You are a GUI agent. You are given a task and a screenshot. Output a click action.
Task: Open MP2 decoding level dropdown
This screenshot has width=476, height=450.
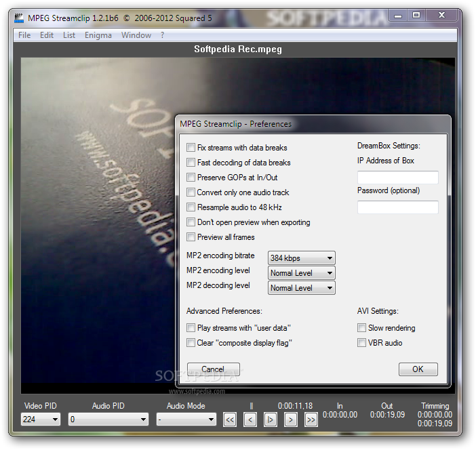(302, 287)
